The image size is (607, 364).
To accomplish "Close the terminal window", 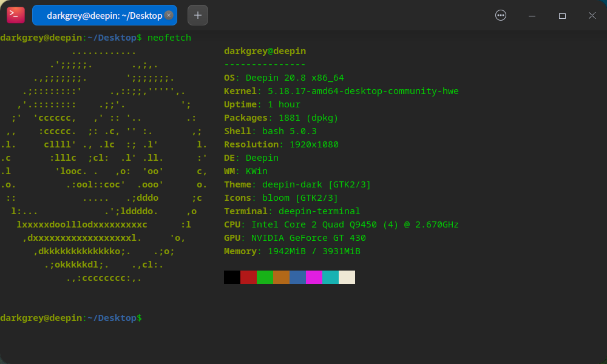I will [x=592, y=16].
